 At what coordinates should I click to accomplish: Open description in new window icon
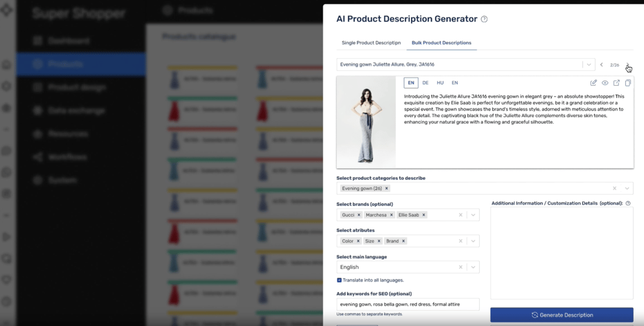(617, 83)
